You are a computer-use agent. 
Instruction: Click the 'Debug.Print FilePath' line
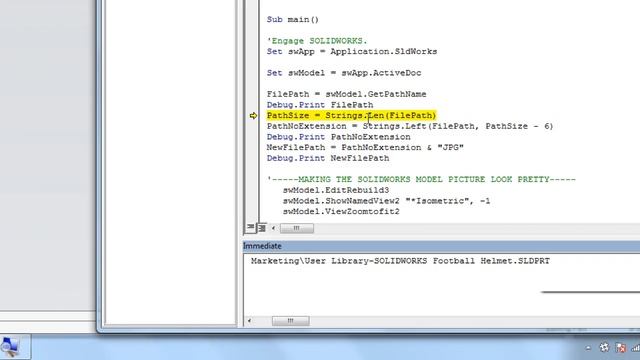[x=320, y=105]
